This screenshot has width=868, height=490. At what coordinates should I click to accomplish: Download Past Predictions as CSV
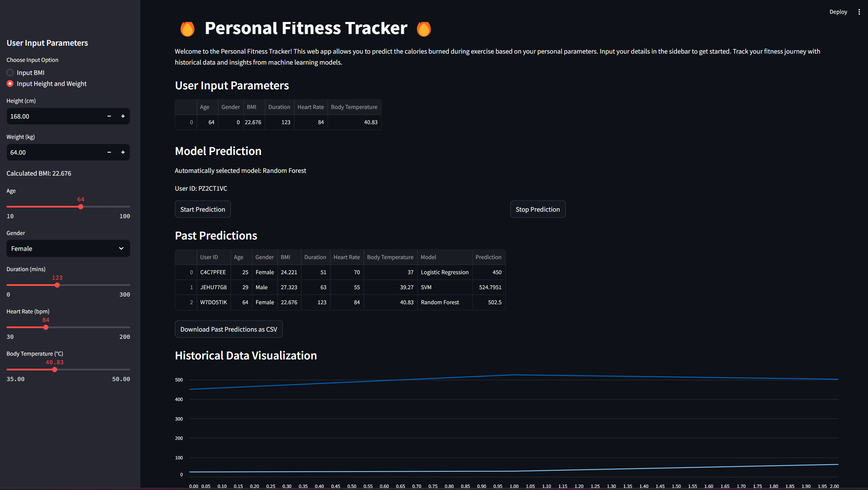[x=228, y=329]
